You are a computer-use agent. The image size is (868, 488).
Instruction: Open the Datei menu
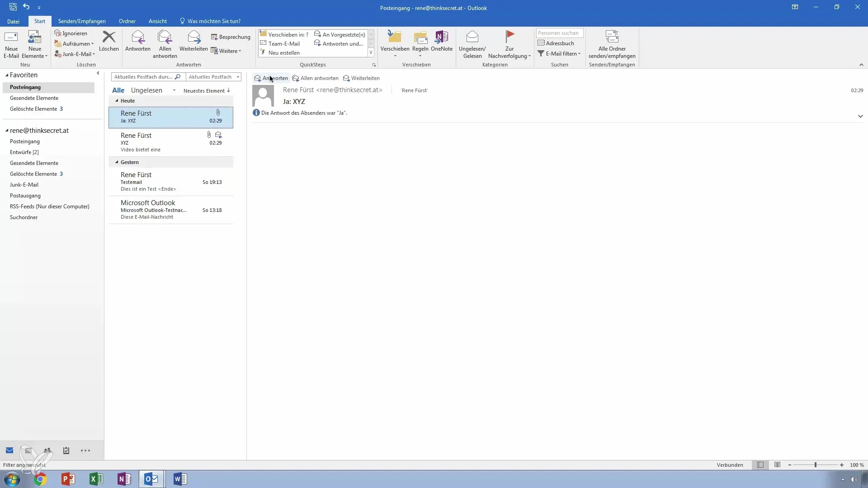coord(13,21)
